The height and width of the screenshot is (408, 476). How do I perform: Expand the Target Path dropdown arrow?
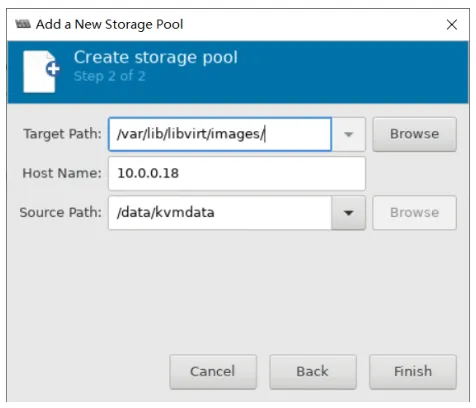(348, 134)
